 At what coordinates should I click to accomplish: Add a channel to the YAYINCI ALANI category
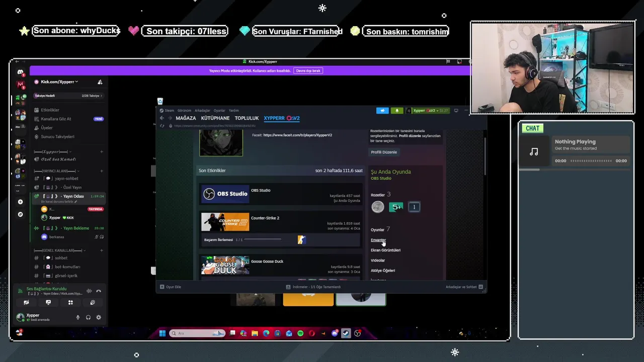coord(102,171)
